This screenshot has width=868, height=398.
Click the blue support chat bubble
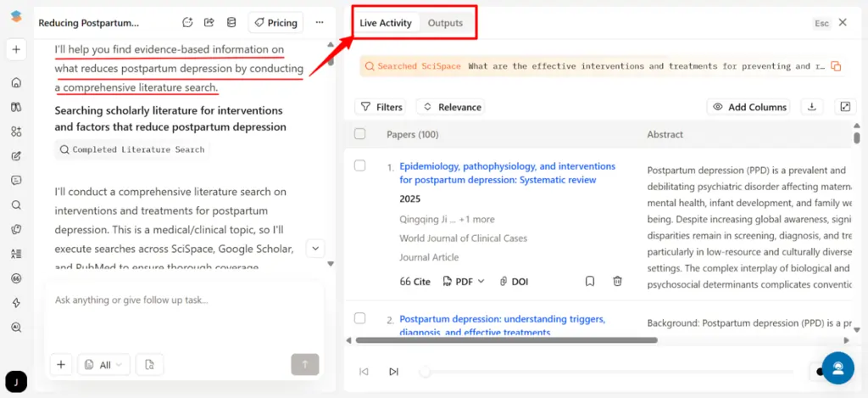coord(838,368)
